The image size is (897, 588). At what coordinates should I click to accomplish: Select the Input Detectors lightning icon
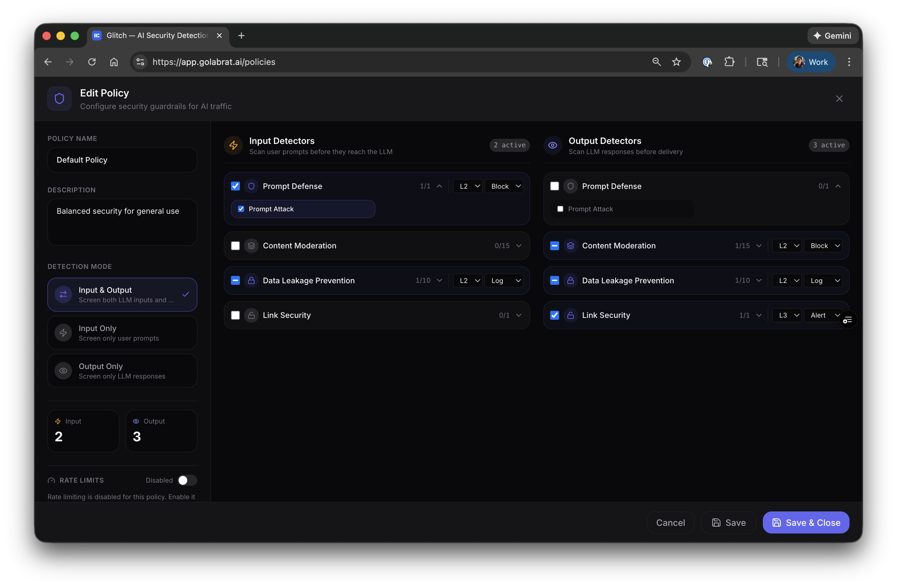pyautogui.click(x=233, y=145)
